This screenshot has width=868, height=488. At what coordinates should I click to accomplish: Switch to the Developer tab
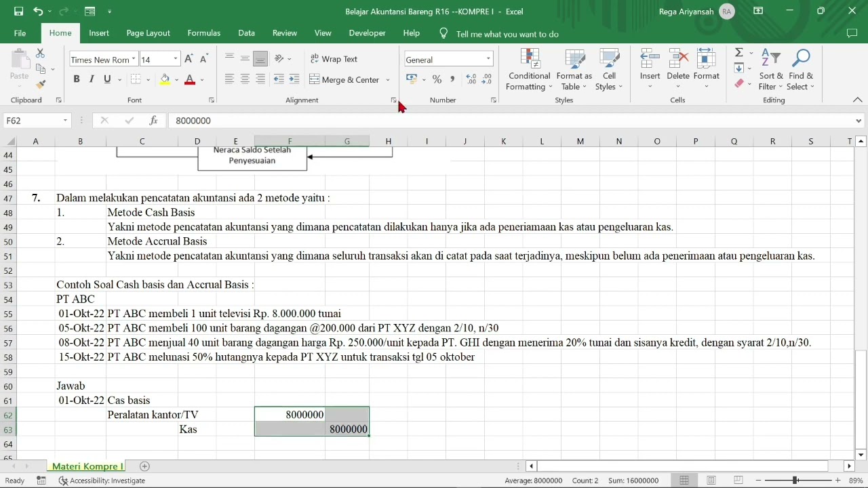pos(368,33)
